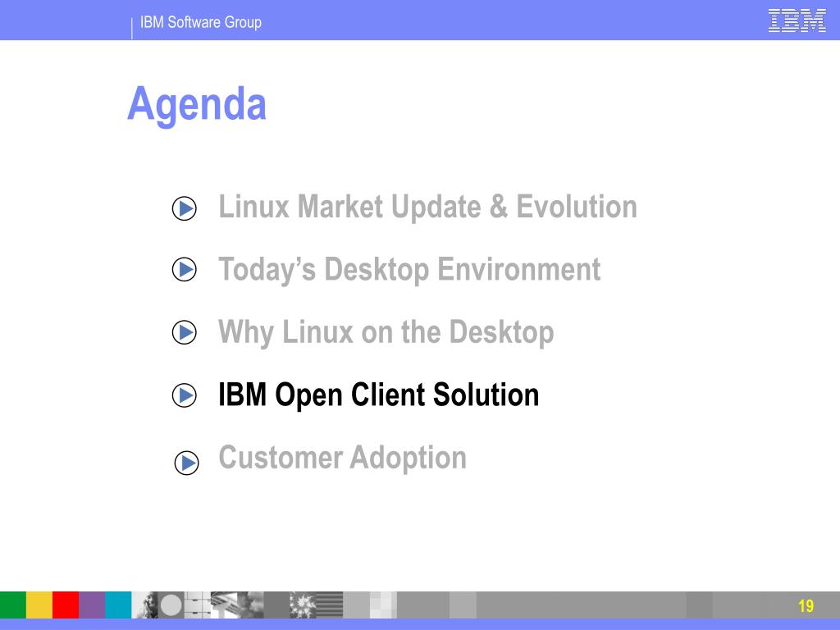Click the starburst thumbnail in the footer strip
The image size is (840, 630).
pos(304,605)
